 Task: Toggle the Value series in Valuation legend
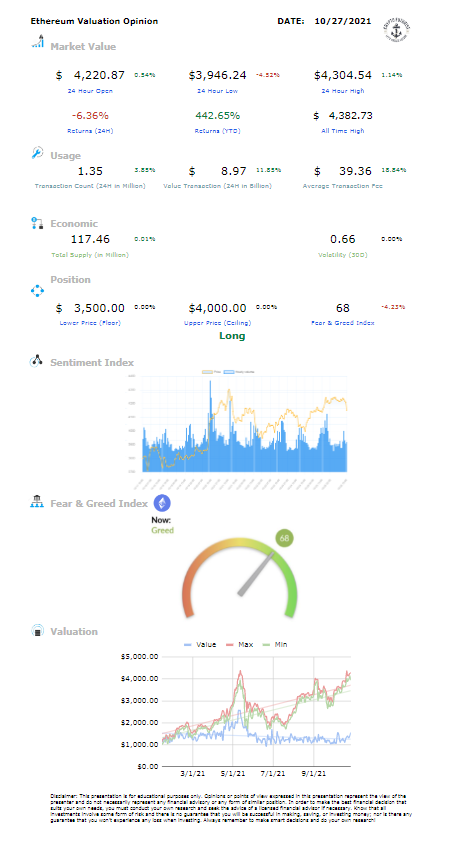click(200, 644)
